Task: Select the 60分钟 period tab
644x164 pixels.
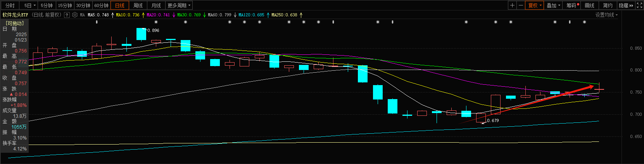Action: 101,5
